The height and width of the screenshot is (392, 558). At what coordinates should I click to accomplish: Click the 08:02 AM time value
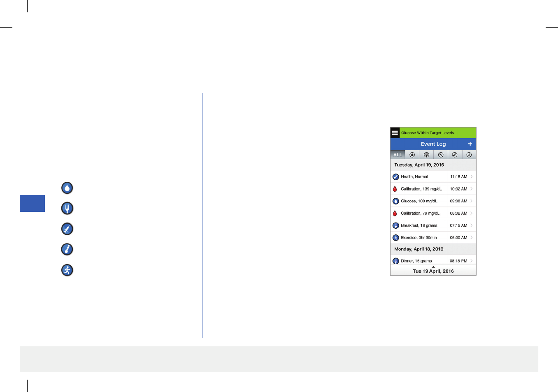click(458, 213)
